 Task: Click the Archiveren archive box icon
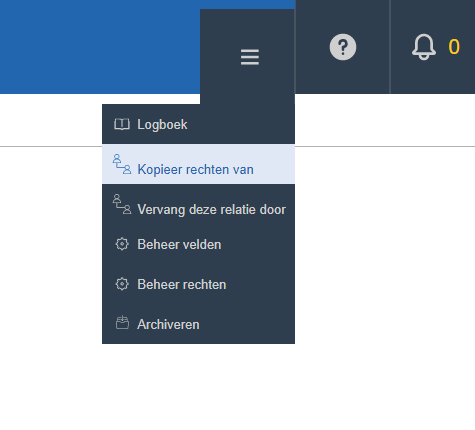coord(122,322)
